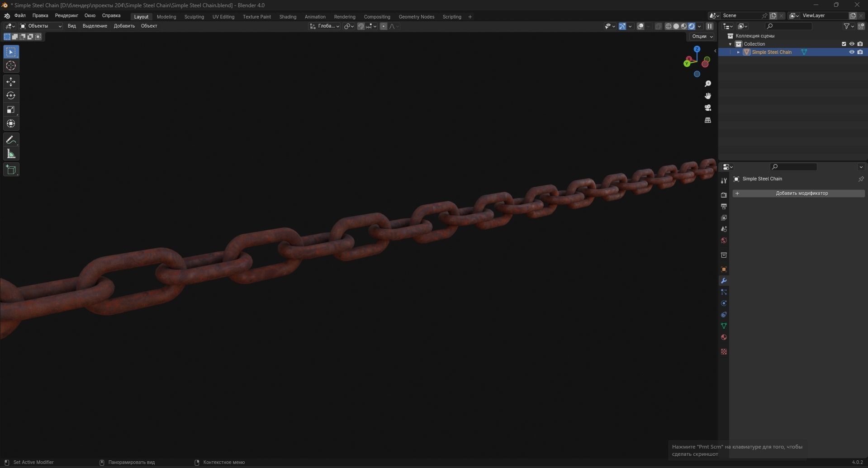This screenshot has width=868, height=468.
Task: Switch to rendered viewport shading
Action: (691, 26)
